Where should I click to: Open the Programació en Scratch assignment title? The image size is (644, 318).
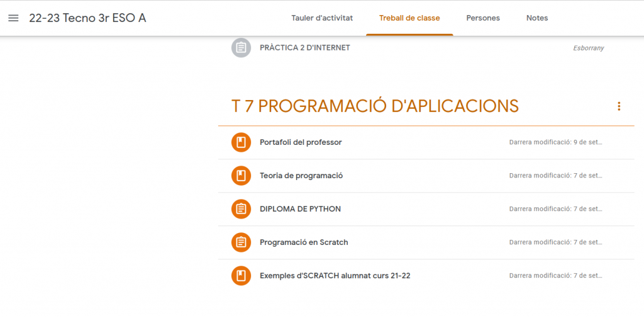[x=304, y=242]
